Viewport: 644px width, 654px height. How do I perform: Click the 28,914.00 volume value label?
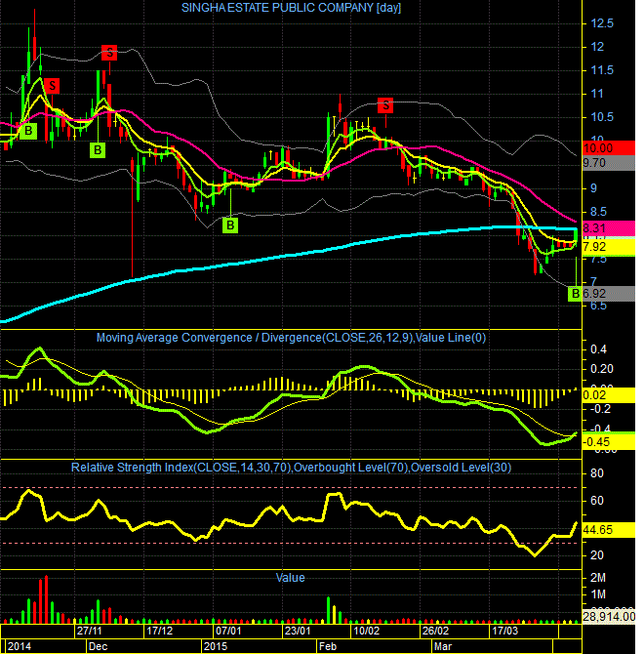[x=609, y=617]
